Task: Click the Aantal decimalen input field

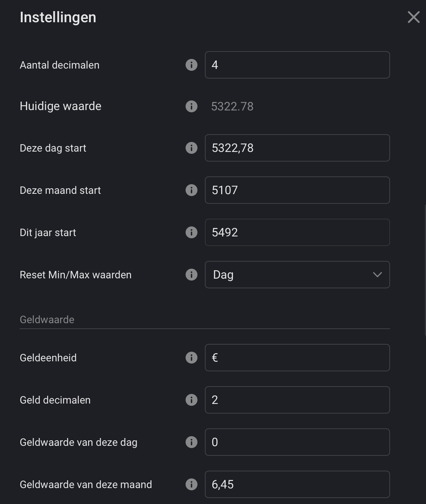Action: coord(297,65)
